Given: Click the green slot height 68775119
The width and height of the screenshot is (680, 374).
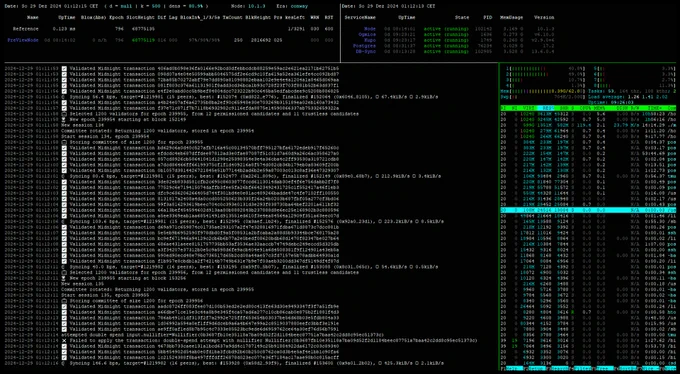Looking at the screenshot, I should click(144, 40).
